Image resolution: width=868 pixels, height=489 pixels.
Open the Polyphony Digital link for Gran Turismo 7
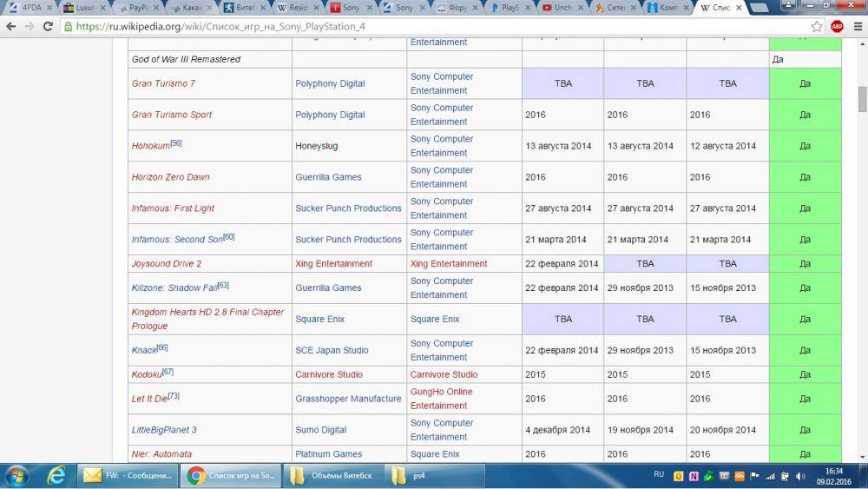(x=330, y=83)
